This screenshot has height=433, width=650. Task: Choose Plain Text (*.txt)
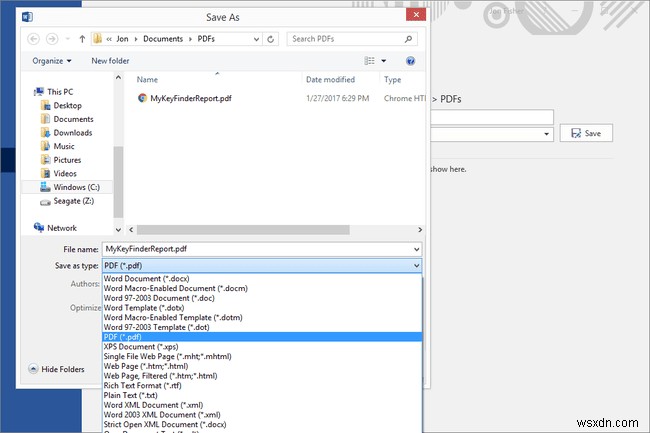(x=262, y=395)
